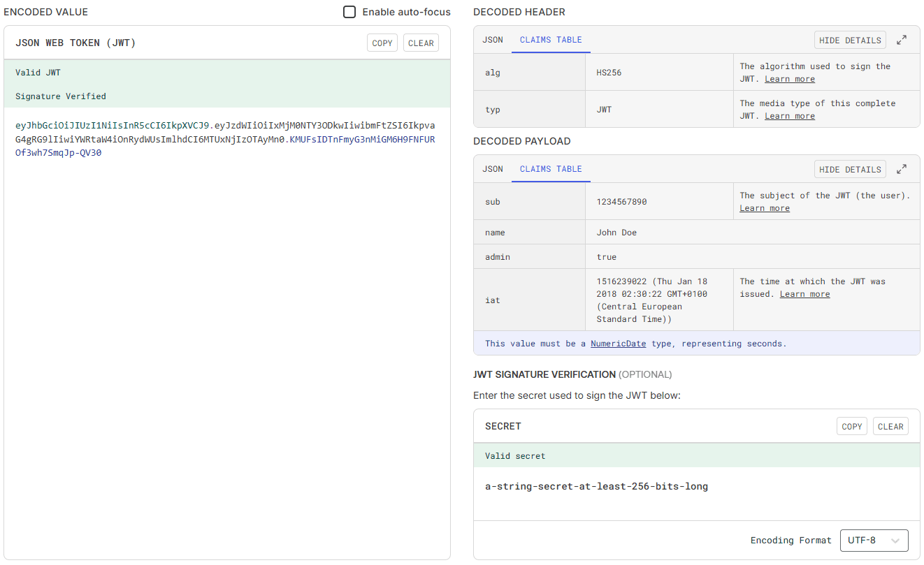924x565 pixels.
Task: Click the secret input field
Action: (x=697, y=486)
